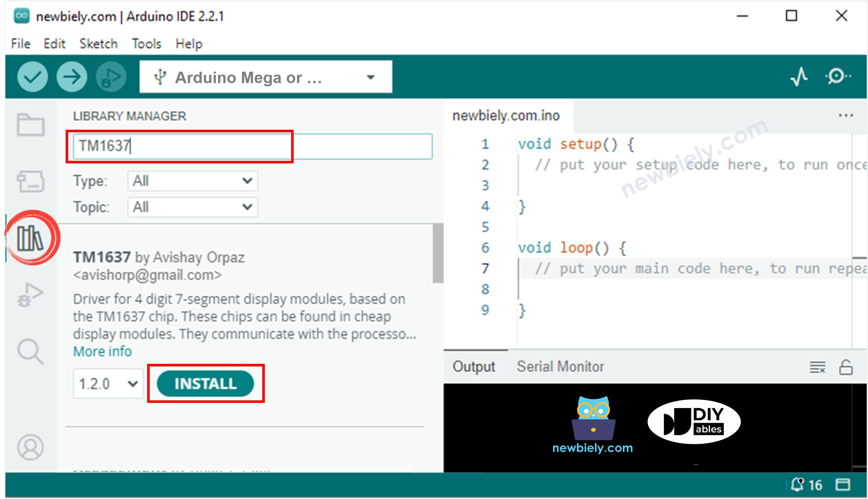Open the More info link
Screen dimensions: 868x499
click(x=102, y=351)
